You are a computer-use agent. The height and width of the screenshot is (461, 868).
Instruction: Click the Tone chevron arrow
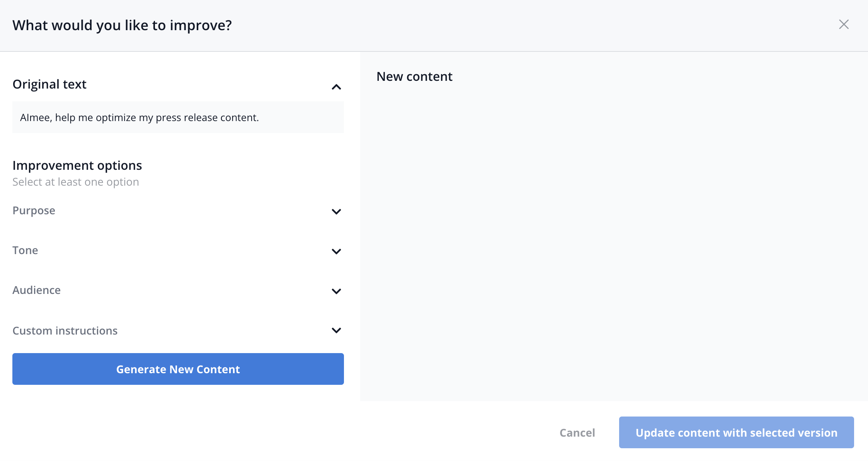tap(336, 251)
